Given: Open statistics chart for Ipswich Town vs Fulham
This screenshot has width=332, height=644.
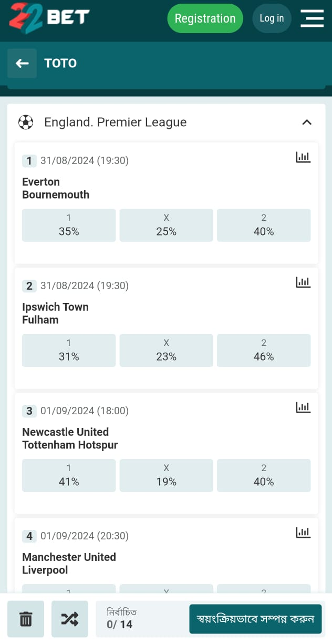Looking at the screenshot, I should [x=303, y=282].
